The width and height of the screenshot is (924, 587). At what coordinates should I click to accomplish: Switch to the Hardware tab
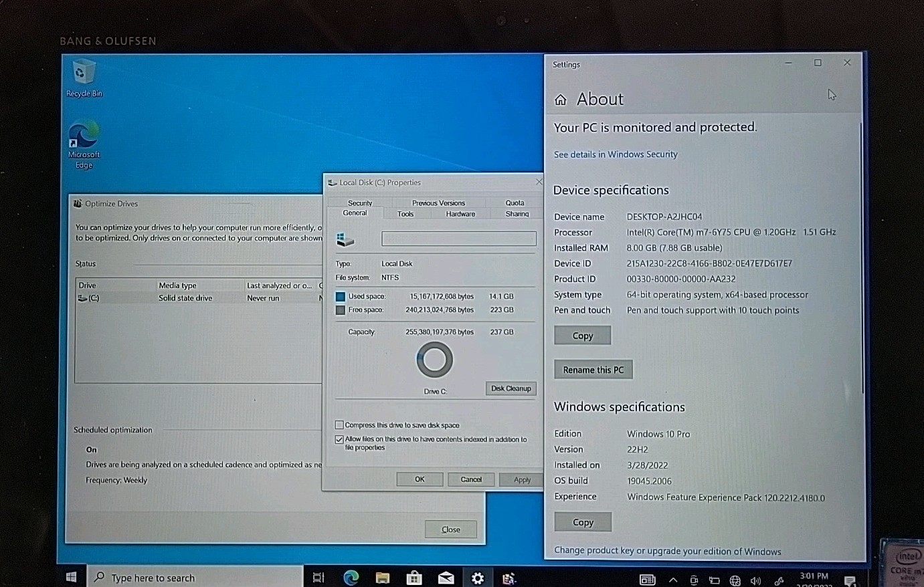tap(460, 214)
